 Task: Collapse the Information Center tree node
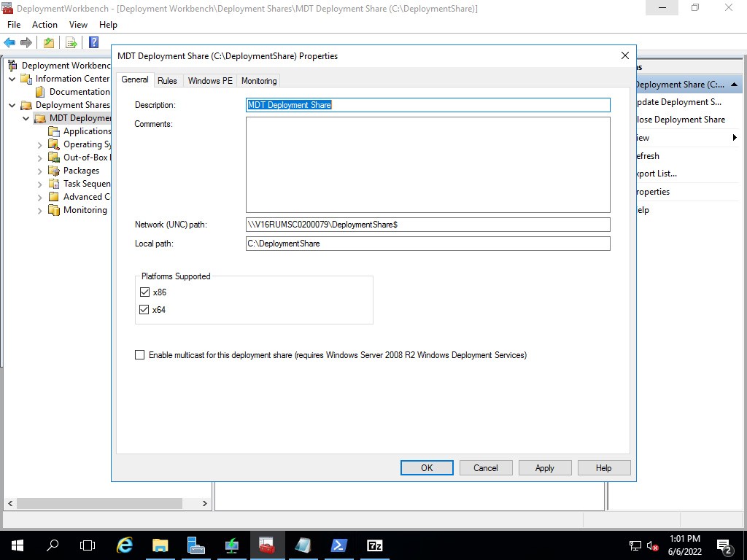[x=12, y=79]
